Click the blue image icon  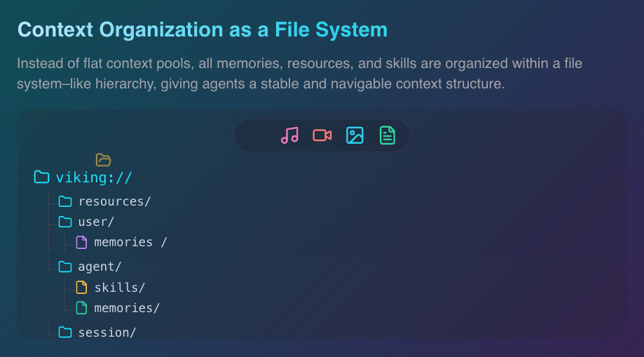(x=355, y=135)
